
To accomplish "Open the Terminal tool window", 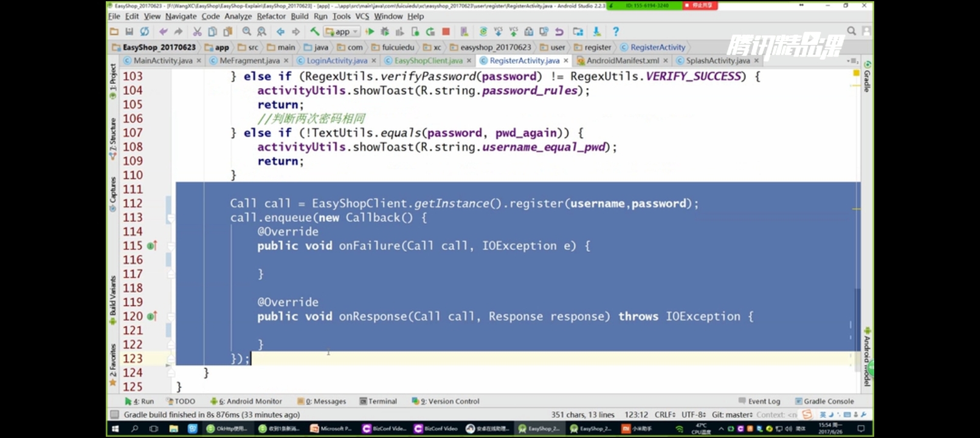I will [378, 401].
